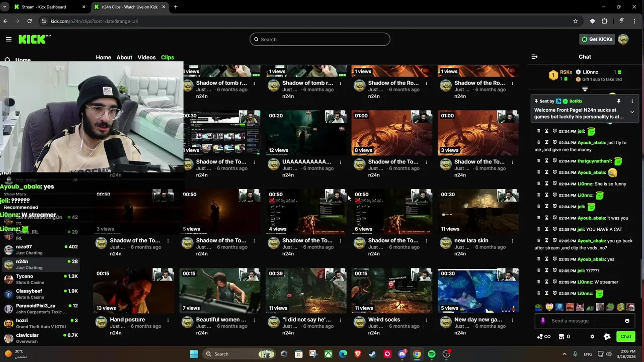Play the "new lara skin" clip thumbnail
This screenshot has width=644, height=362.
click(x=477, y=212)
